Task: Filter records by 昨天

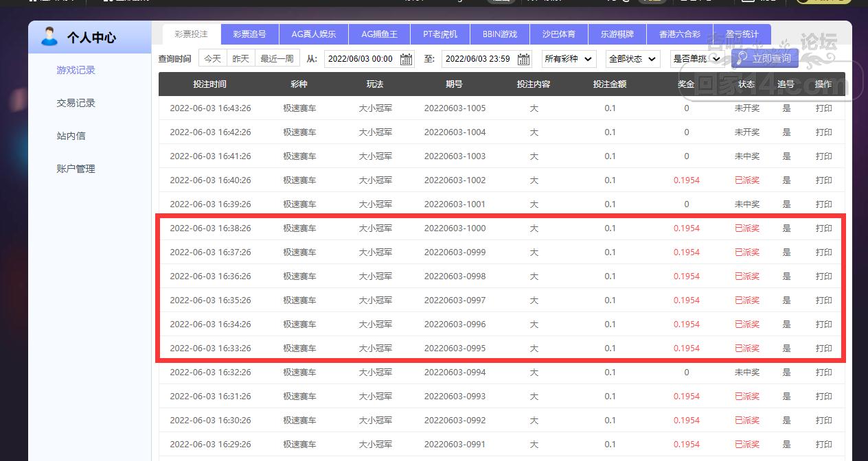Action: (241, 59)
